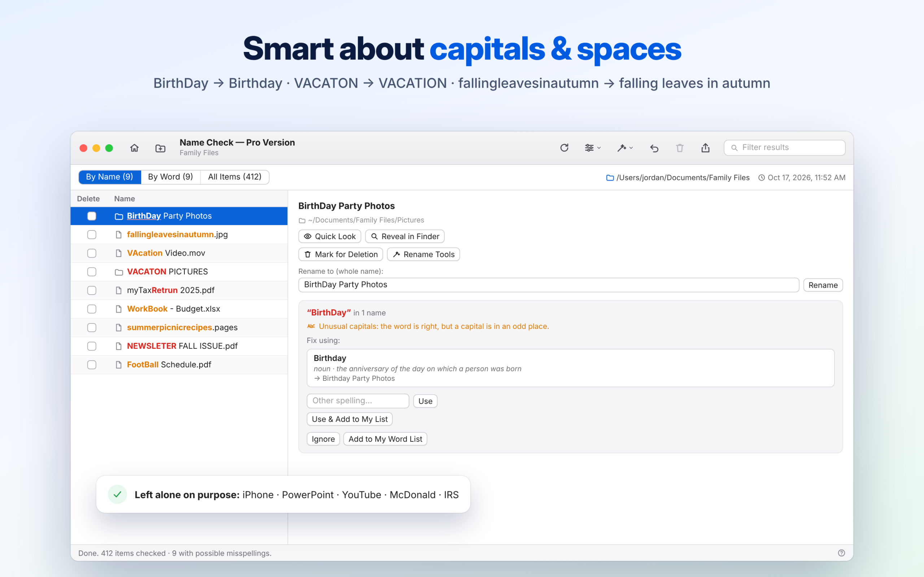The height and width of the screenshot is (577, 924).
Task: Expand the rename tools hammer dropdown
Action: pos(625,148)
